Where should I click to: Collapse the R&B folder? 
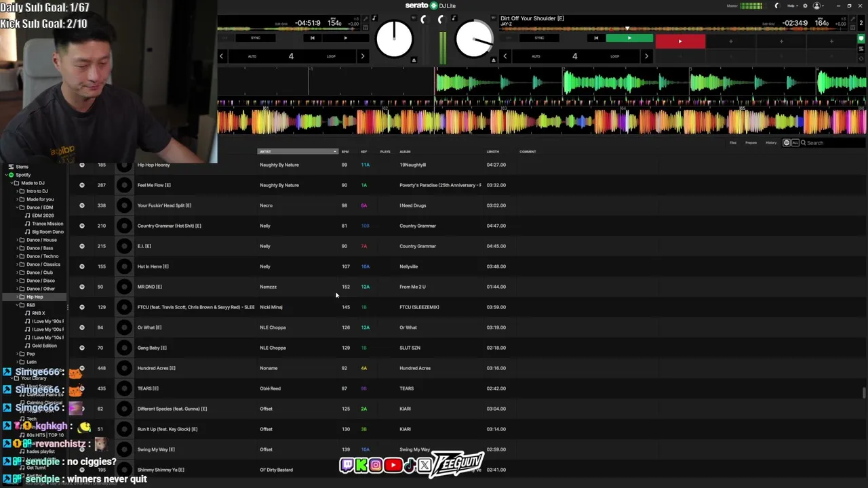pos(17,305)
